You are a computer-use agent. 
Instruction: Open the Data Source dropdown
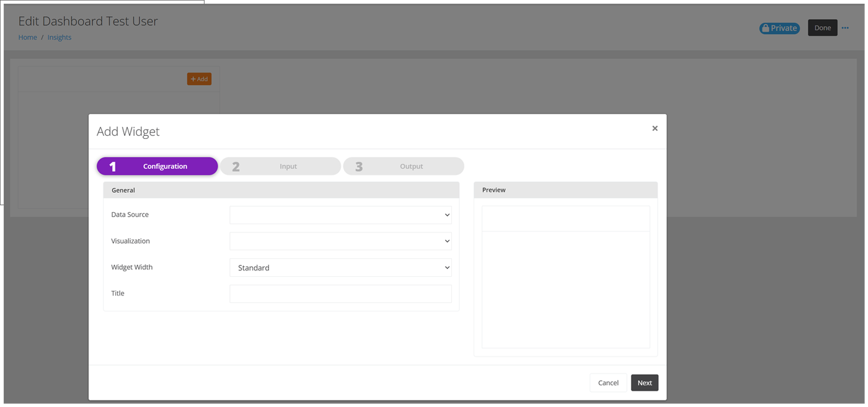(x=340, y=215)
